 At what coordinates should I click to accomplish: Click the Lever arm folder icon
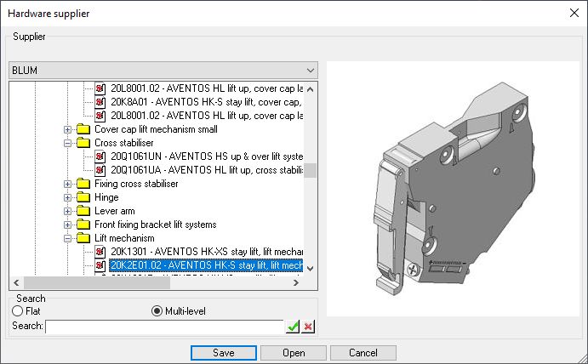coord(83,211)
